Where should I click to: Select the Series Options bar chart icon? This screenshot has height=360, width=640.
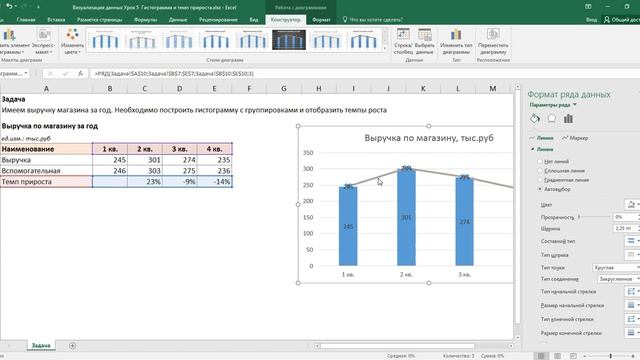[568, 119]
